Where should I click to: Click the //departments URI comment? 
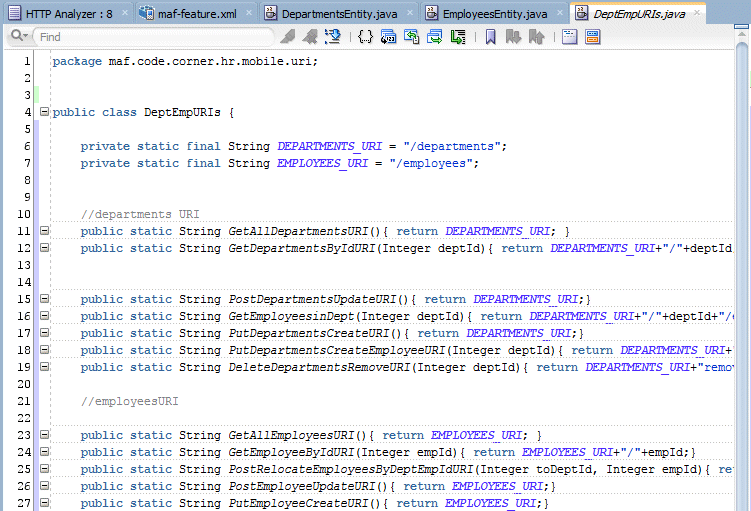[x=140, y=214]
